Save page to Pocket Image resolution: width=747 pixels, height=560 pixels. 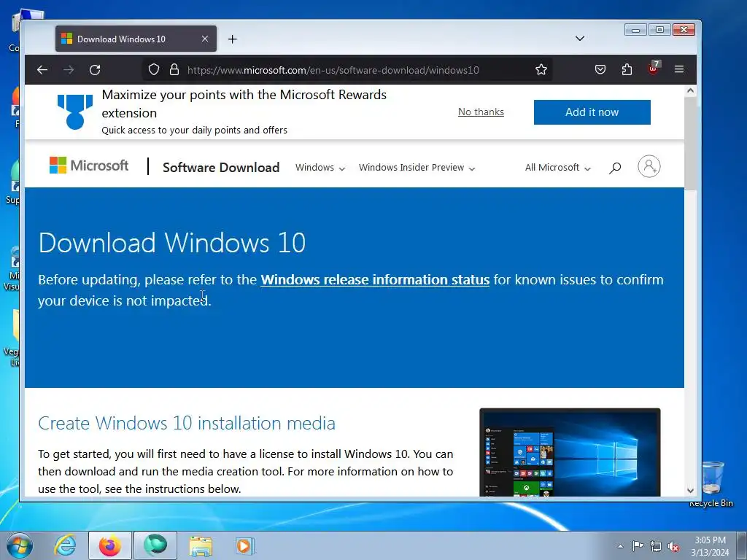[x=600, y=69]
